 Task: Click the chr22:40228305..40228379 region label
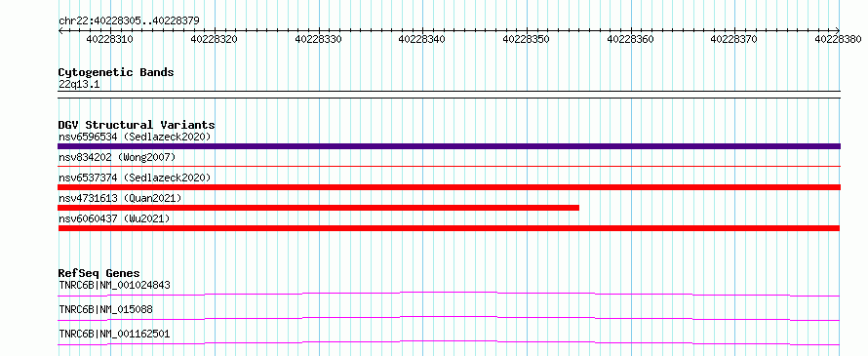point(129,20)
